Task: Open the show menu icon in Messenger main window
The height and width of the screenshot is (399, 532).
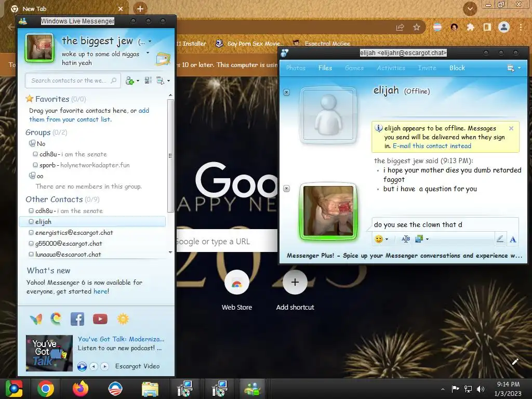Action: [x=160, y=81]
